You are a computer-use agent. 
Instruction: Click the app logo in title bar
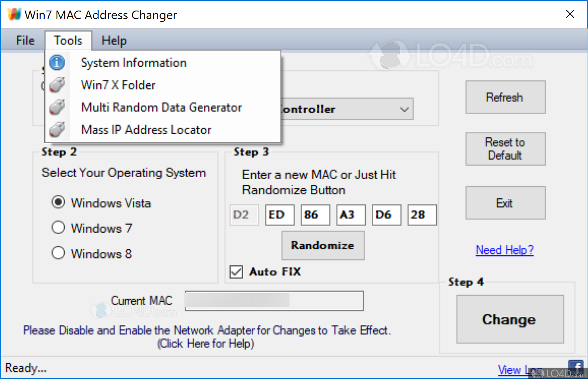click(14, 15)
